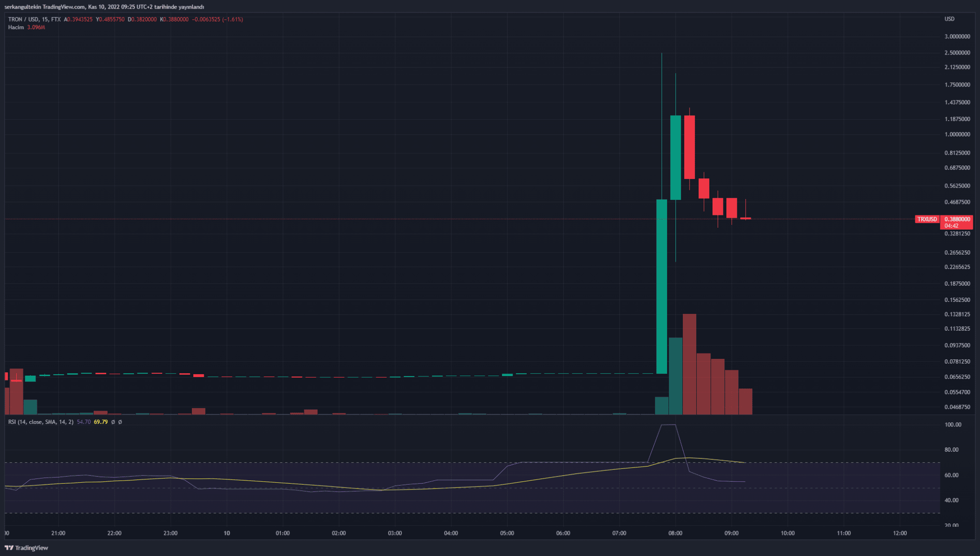Click the 04:42 candle countdown timer

tap(951, 226)
